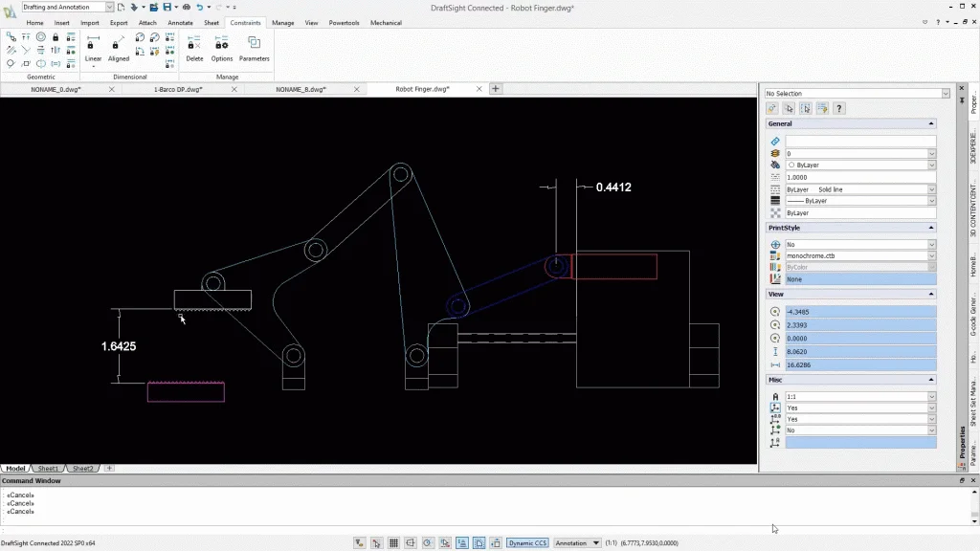Open the Annotate ribbon tab
This screenshot has width=980, height=551.
180,22
